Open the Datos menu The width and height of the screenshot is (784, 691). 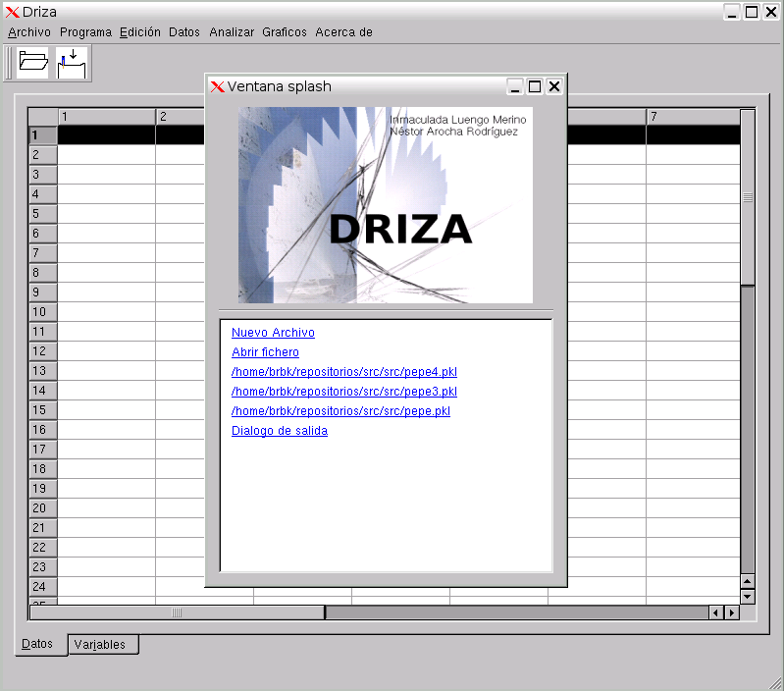(184, 32)
